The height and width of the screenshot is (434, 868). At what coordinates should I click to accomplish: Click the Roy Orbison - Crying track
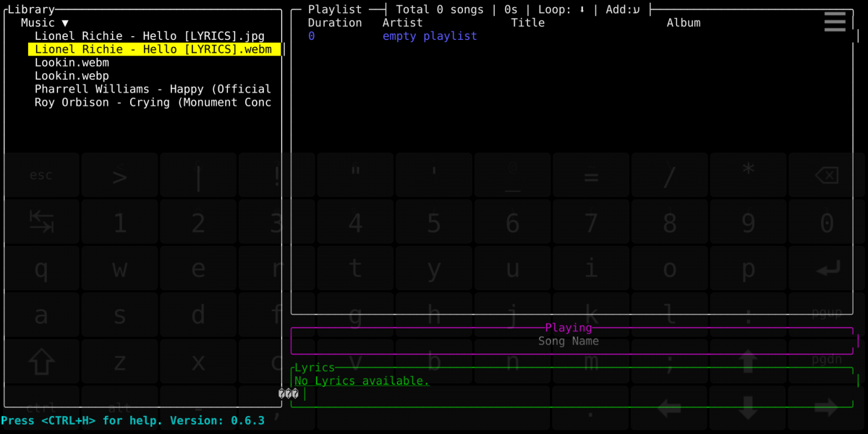coord(153,103)
